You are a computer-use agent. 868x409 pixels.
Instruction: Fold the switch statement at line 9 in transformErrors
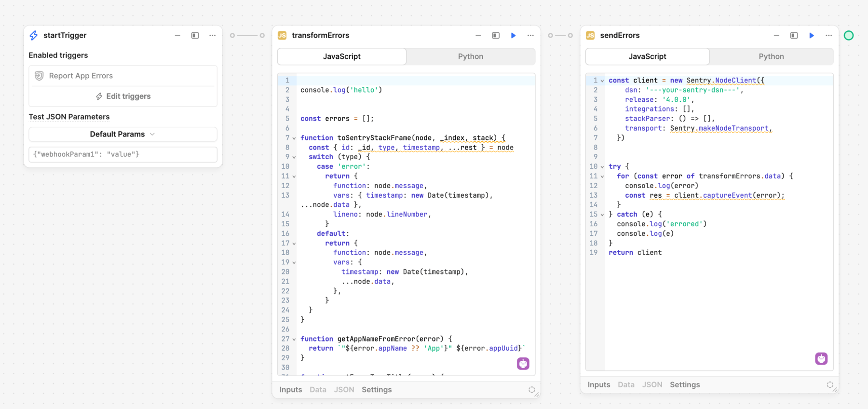(x=294, y=157)
